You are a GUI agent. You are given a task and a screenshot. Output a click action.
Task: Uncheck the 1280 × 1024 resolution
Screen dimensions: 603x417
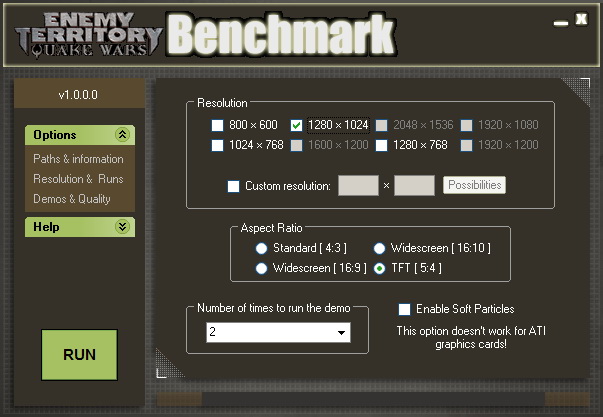click(x=296, y=125)
